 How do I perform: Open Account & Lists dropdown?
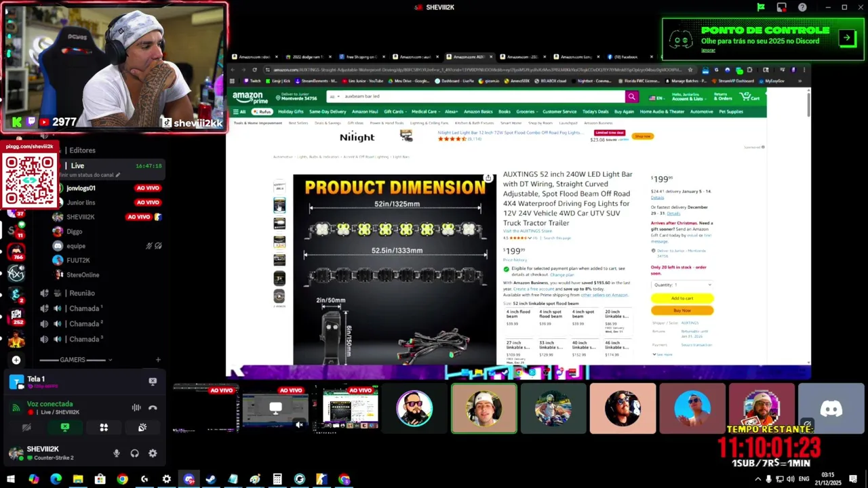[688, 98]
